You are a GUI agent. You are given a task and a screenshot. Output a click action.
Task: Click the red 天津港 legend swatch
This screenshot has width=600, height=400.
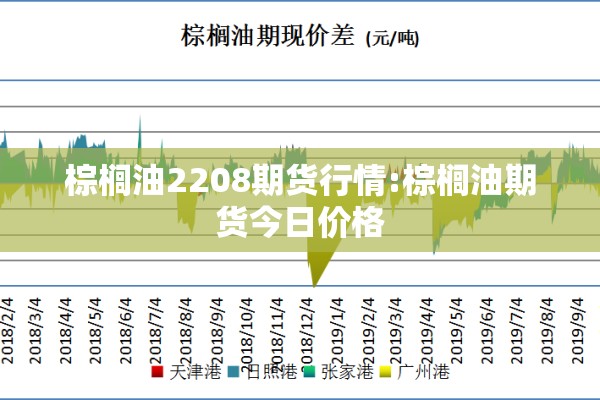pyautogui.click(x=157, y=371)
